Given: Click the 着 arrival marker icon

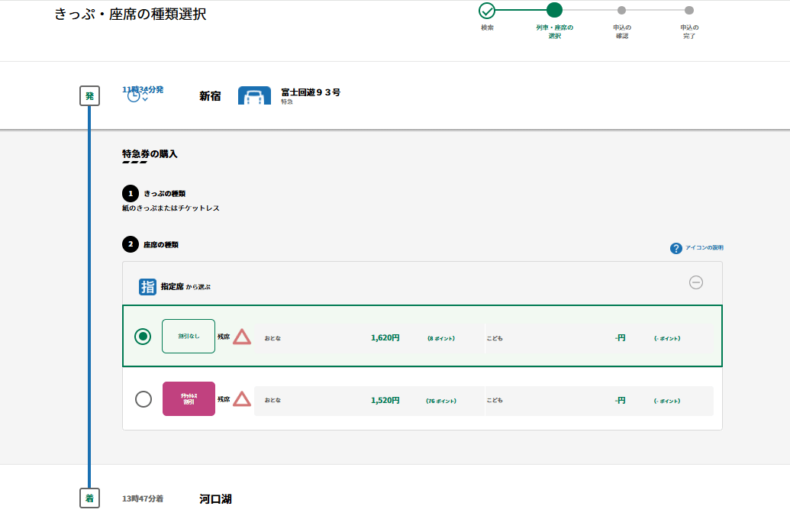Looking at the screenshot, I should (89, 498).
